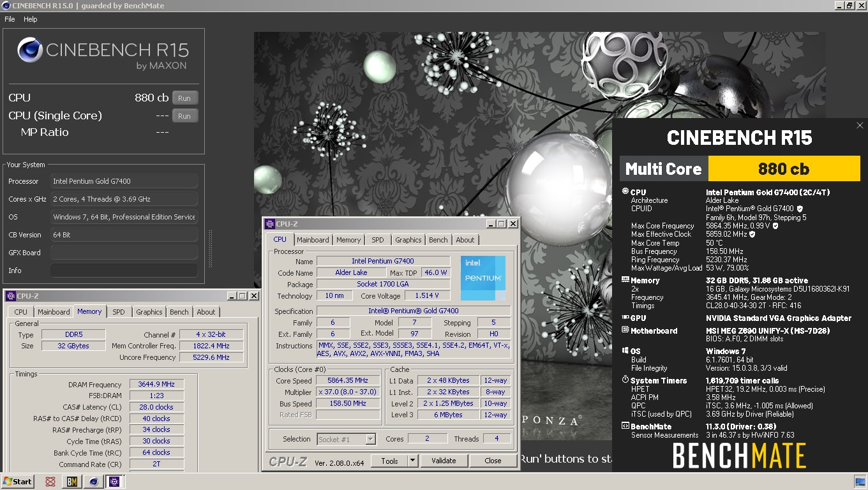Open the Help menu in Cinebench
This screenshot has height=490, width=868.
[x=31, y=19]
